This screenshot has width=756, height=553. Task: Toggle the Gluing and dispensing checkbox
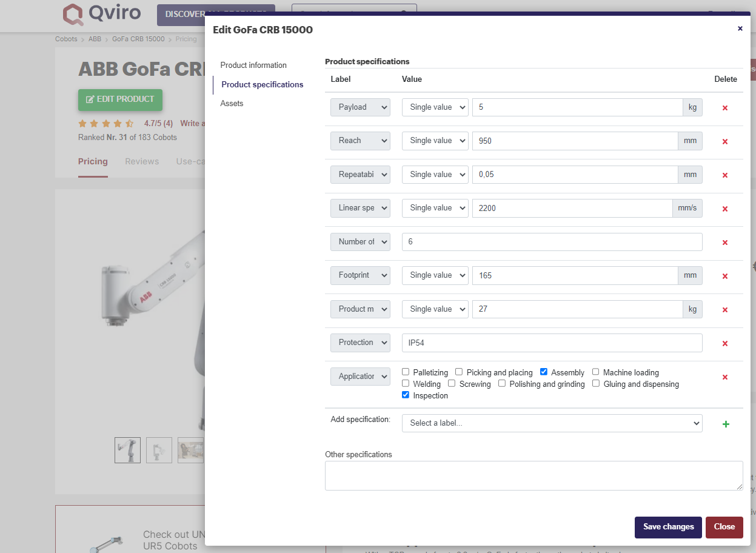pyautogui.click(x=596, y=383)
